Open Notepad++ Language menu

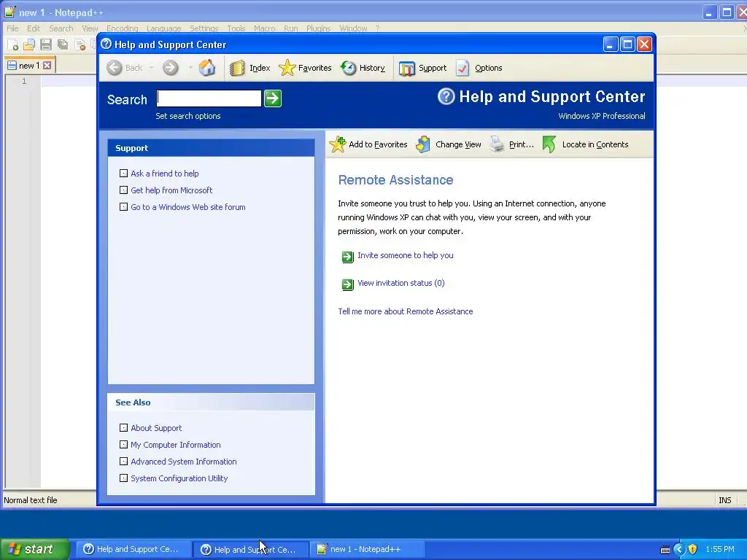click(x=163, y=28)
